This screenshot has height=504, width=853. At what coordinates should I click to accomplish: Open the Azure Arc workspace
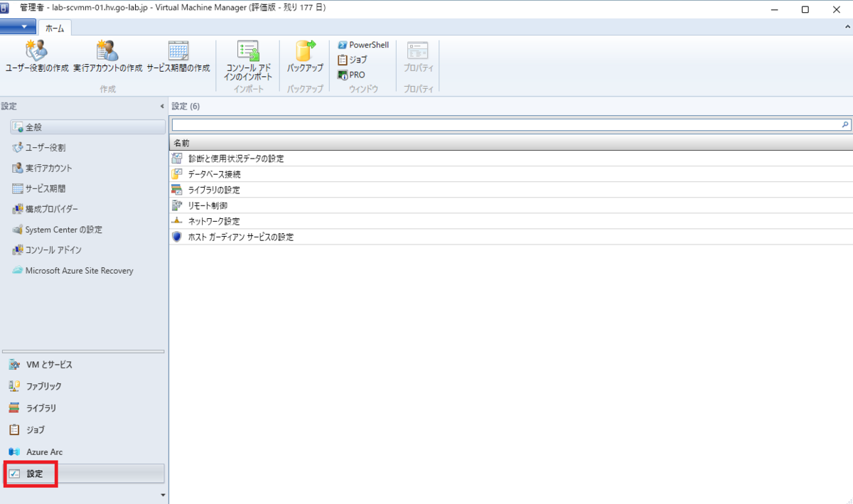coord(84,452)
